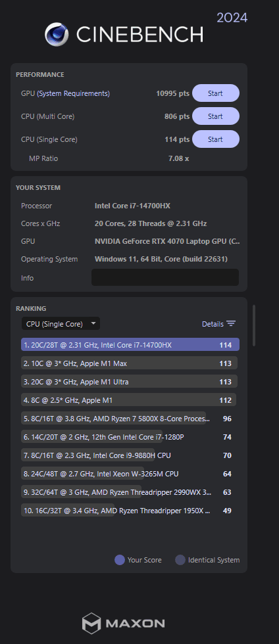Open the CPU (Single Core) ranking dropdown
Screen dimensions: 279x644
coord(61,324)
